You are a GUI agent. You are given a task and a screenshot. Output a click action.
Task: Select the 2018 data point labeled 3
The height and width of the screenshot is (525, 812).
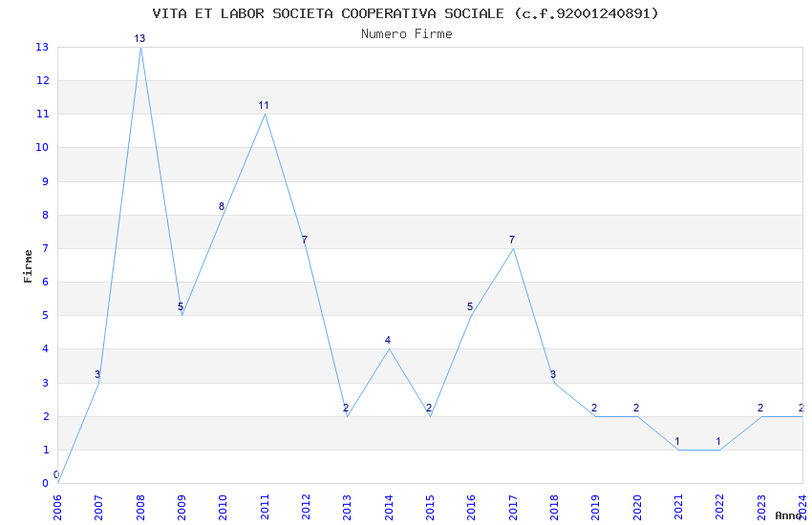tap(554, 383)
